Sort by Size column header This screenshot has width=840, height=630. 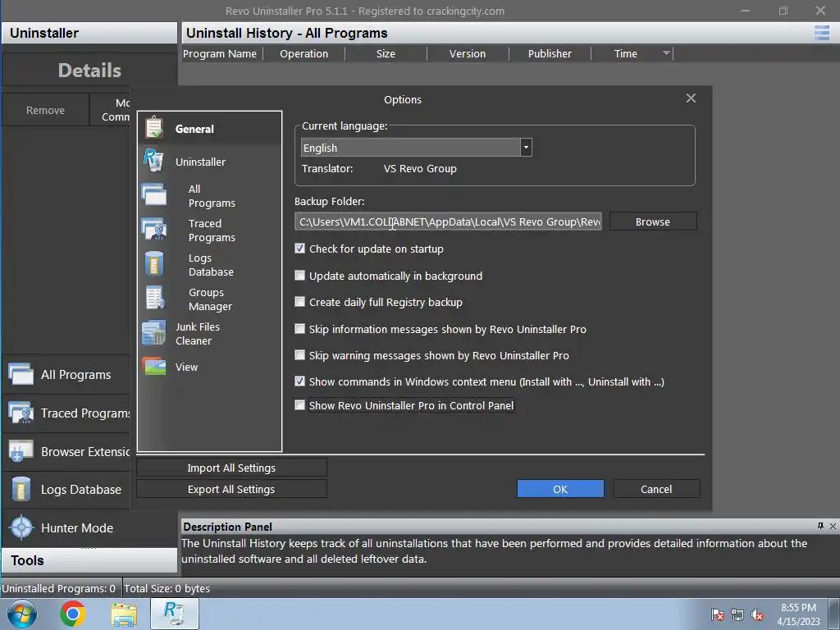click(x=386, y=53)
